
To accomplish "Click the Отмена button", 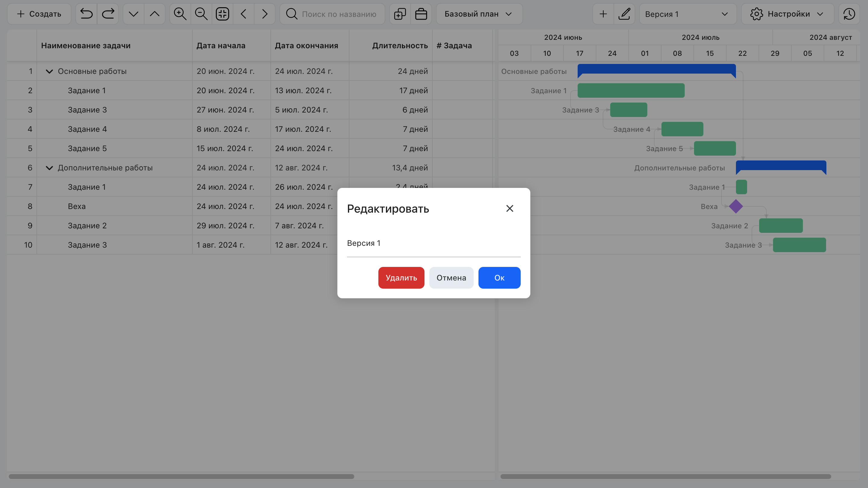I will click(452, 278).
